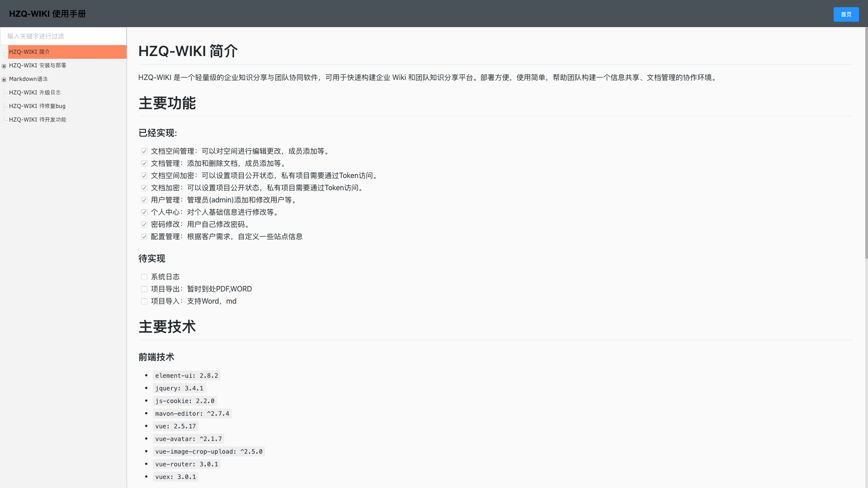Click the mavon-editor: ^2.7.4 code tag
Screen dimensions: 868x488
click(192, 413)
